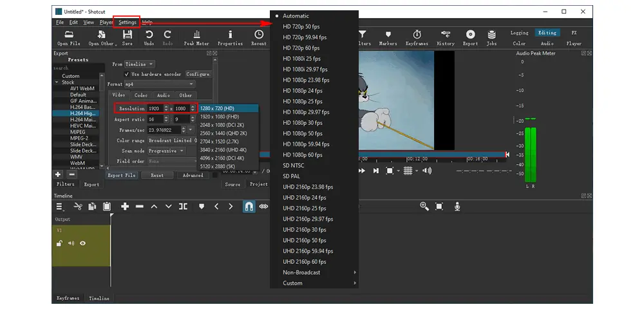Add a timeline marker
This screenshot has height=309, width=644.
[201, 207]
